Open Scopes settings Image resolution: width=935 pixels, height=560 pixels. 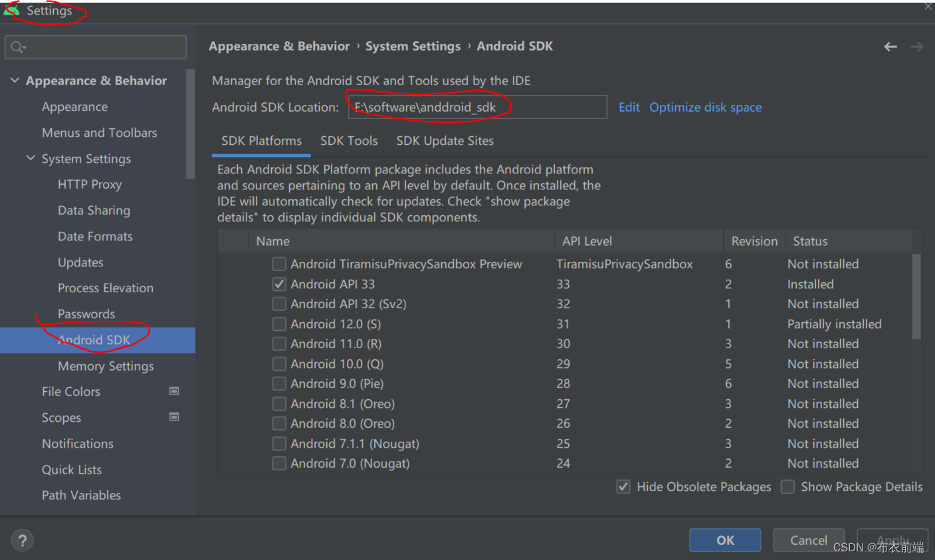point(61,418)
